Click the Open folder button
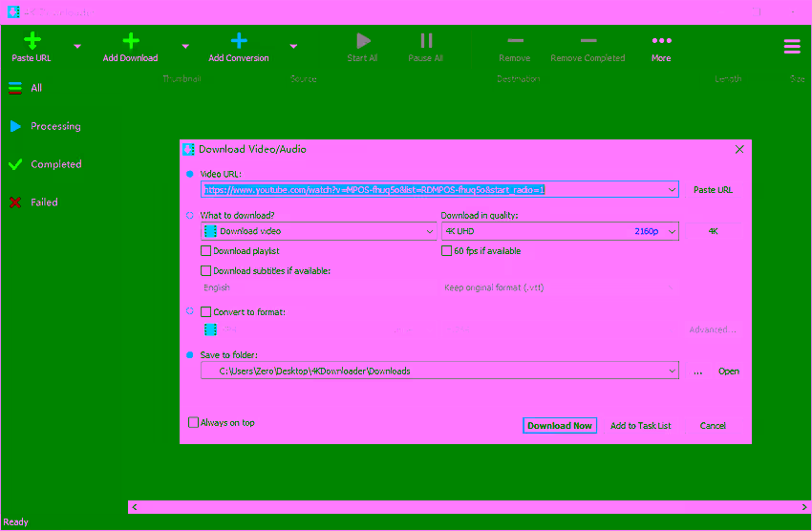Screen dimensions: 812x531 pos(729,372)
